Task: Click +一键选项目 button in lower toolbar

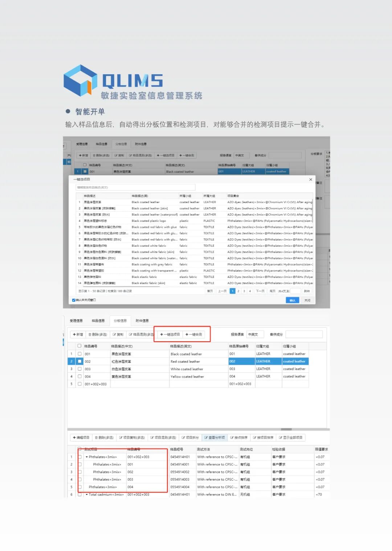Action: point(170,335)
